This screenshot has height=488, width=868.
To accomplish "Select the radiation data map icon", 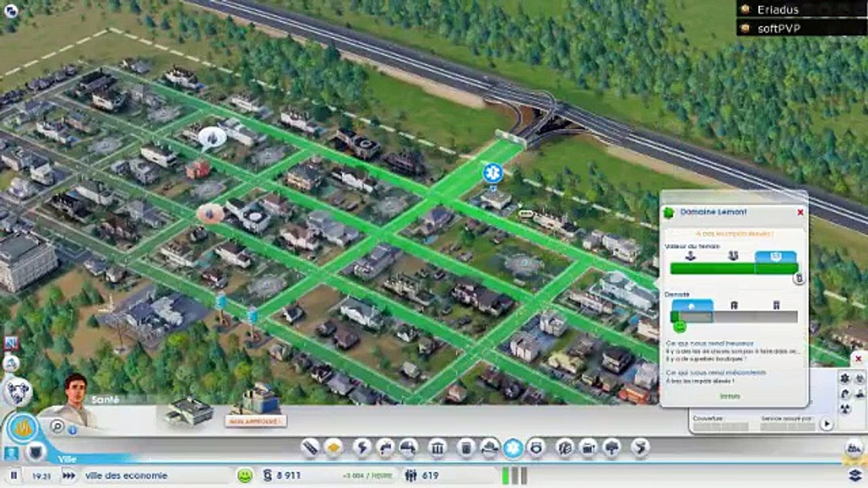I will pos(846,409).
